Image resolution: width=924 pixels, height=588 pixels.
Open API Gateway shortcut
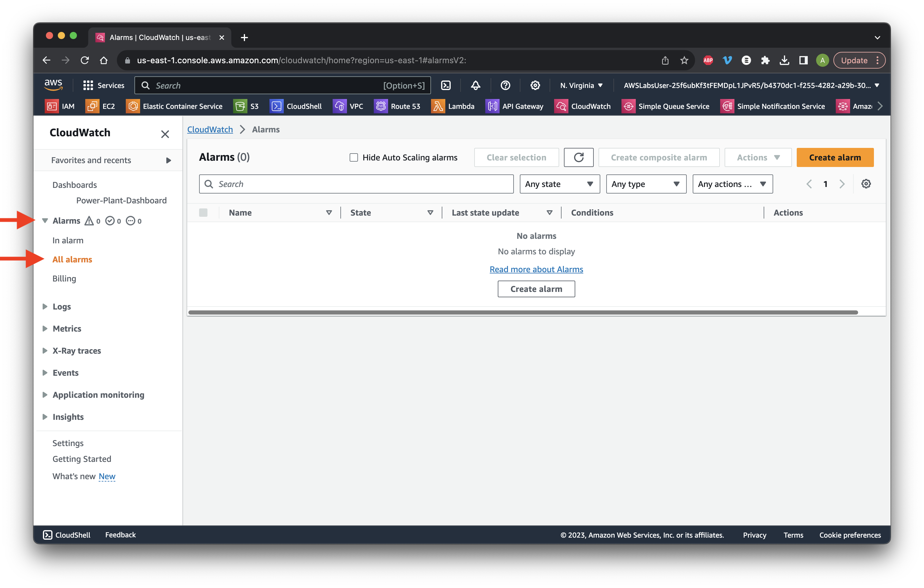click(x=514, y=106)
